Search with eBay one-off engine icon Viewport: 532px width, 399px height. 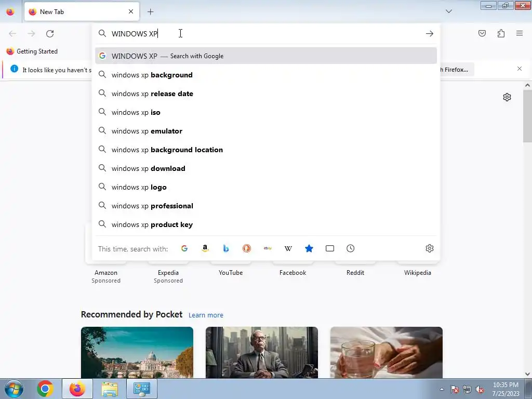[x=268, y=248]
